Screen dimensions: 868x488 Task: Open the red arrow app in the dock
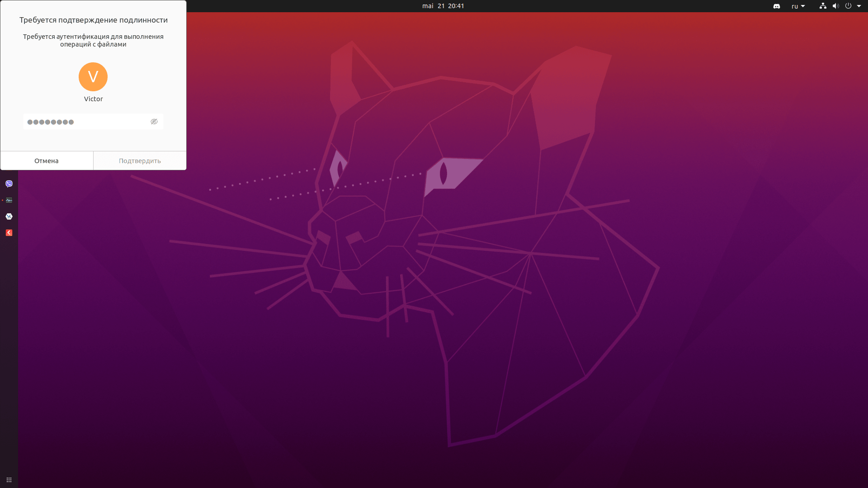9,233
